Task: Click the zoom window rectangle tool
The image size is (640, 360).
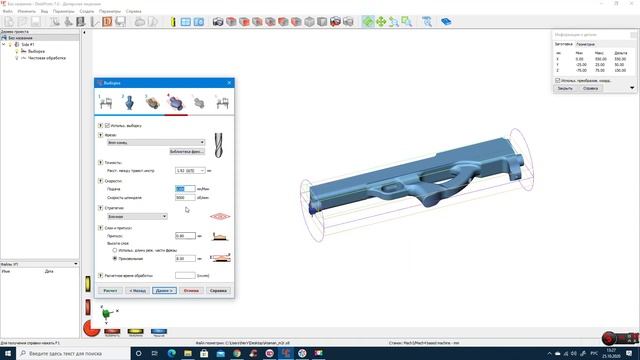Action: [407, 22]
